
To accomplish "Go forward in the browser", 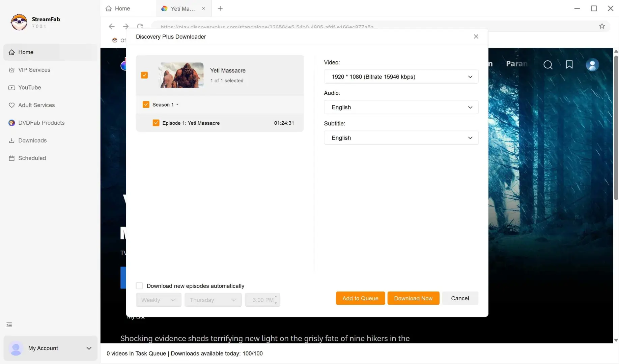I will coord(125,26).
